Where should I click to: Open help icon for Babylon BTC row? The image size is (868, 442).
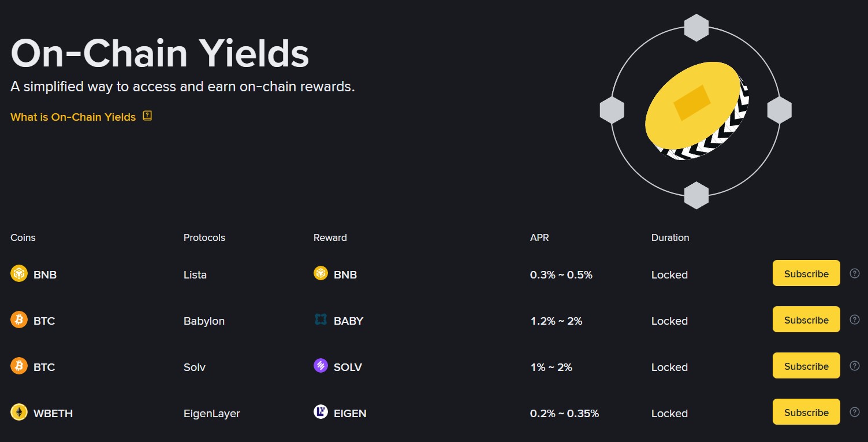click(x=855, y=320)
